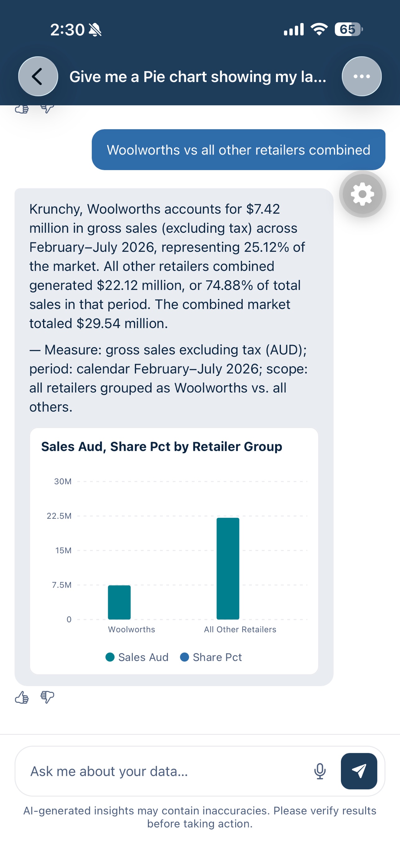Thumbs up the previous response at top
The width and height of the screenshot is (400, 868).
(22, 109)
